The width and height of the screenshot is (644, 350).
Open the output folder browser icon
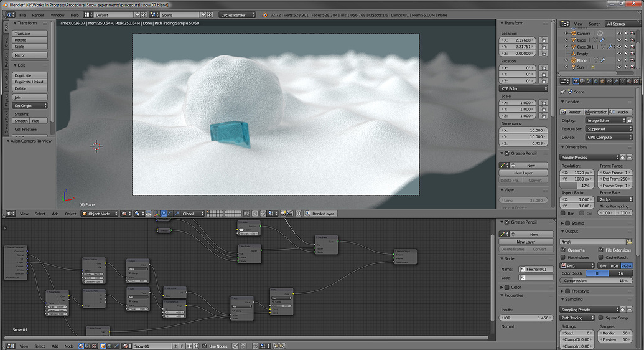point(629,242)
